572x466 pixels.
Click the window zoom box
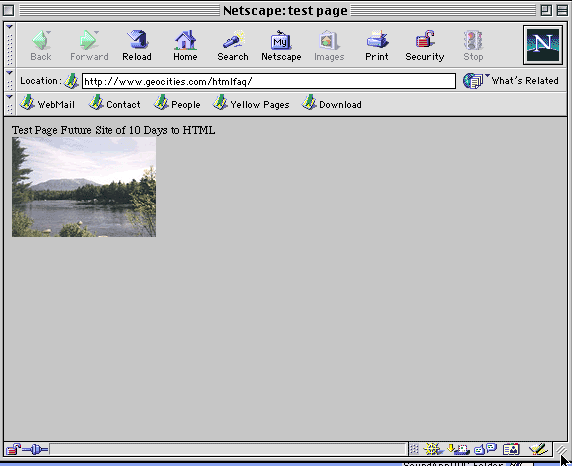[x=546, y=10]
